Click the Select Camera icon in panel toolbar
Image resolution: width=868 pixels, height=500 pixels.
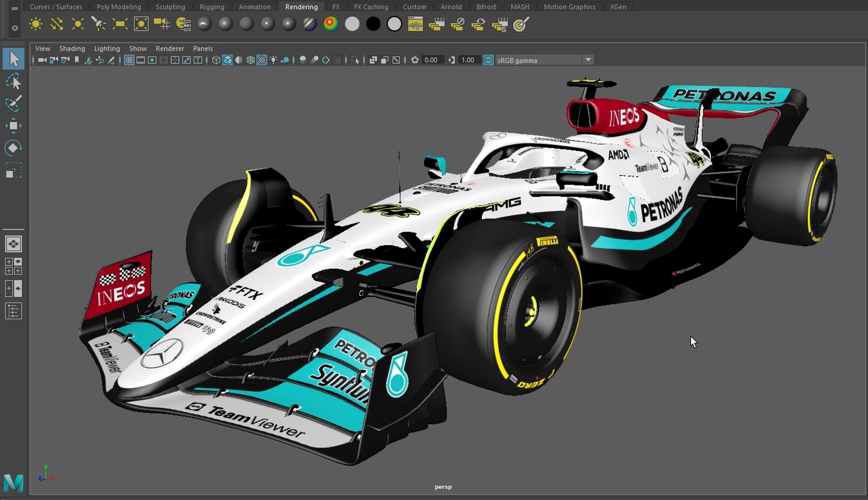(42, 60)
